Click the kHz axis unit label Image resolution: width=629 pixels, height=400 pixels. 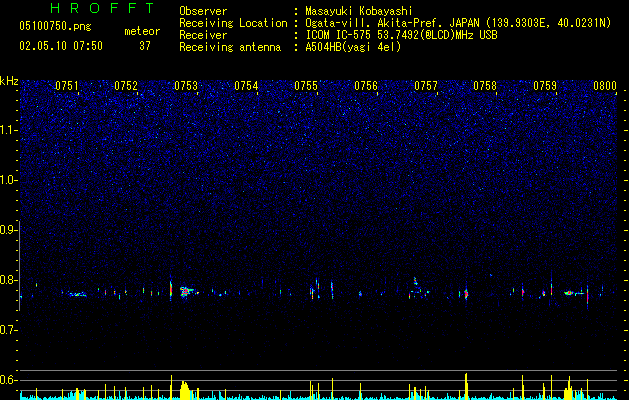[x=9, y=81]
